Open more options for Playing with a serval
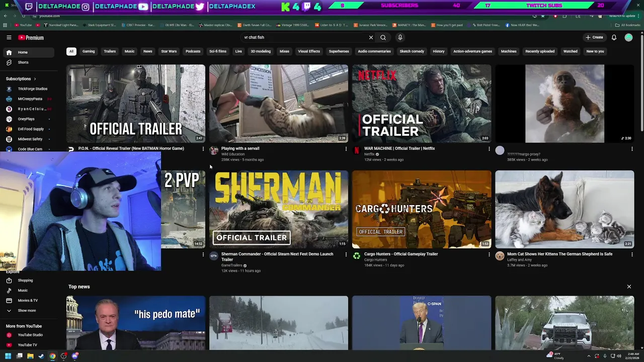 point(346,149)
